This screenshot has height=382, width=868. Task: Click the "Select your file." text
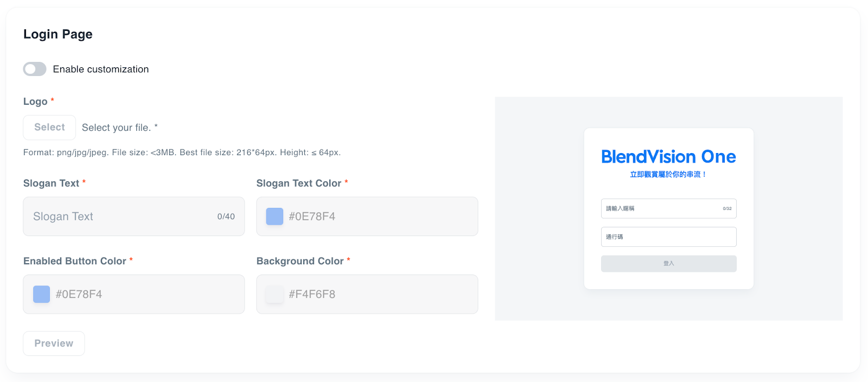click(x=117, y=128)
